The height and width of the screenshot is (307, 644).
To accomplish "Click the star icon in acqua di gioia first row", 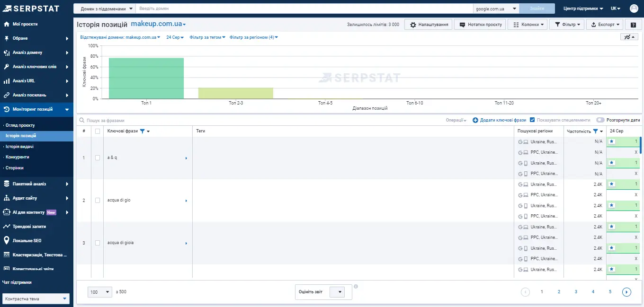I will pos(611,227).
